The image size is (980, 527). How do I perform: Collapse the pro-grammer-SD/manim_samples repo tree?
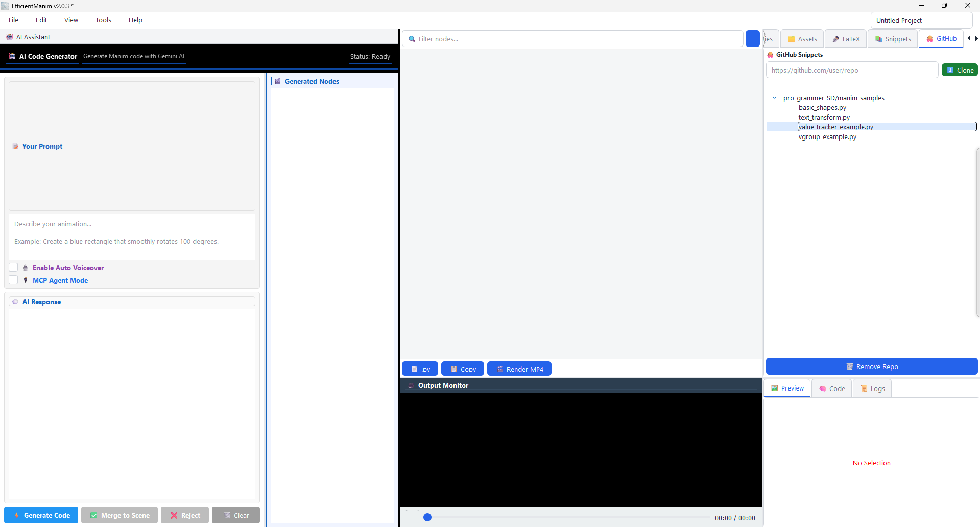coord(774,98)
